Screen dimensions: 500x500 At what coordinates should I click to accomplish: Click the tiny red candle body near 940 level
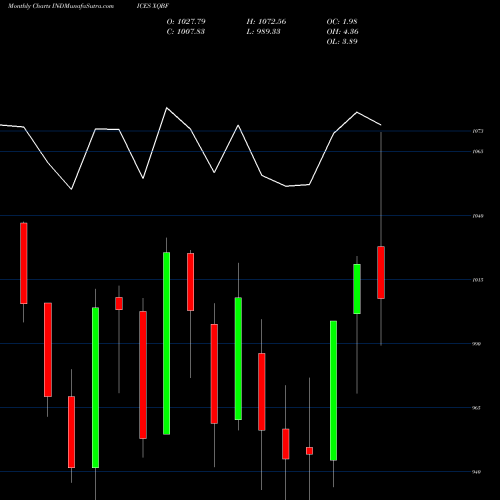(x=309, y=451)
